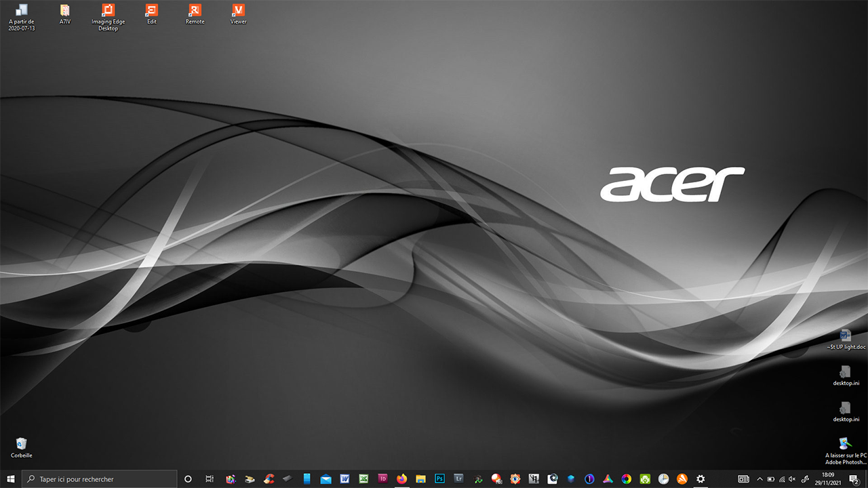The height and width of the screenshot is (488, 868).
Task: Select the '~$t UP light.doc' file icon
Action: pyautogui.click(x=846, y=340)
